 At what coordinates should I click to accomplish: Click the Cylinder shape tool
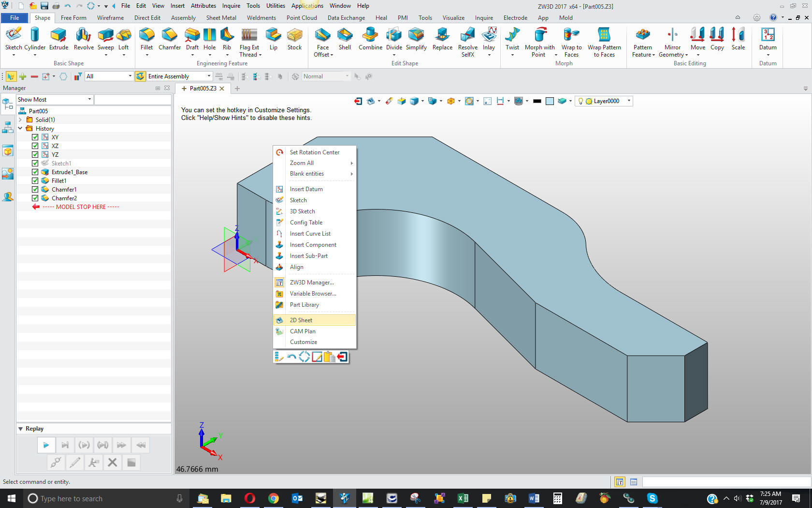click(35, 39)
